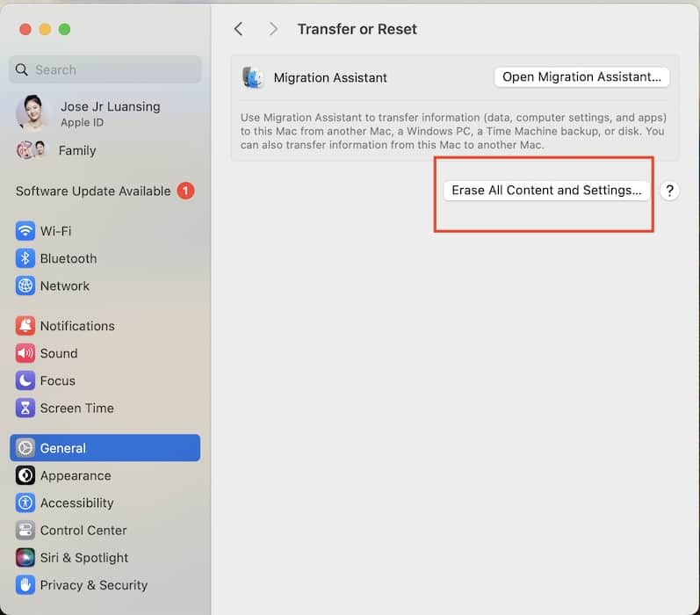The width and height of the screenshot is (700, 615).
Task: Open Focus moon icon
Action: [x=25, y=380]
